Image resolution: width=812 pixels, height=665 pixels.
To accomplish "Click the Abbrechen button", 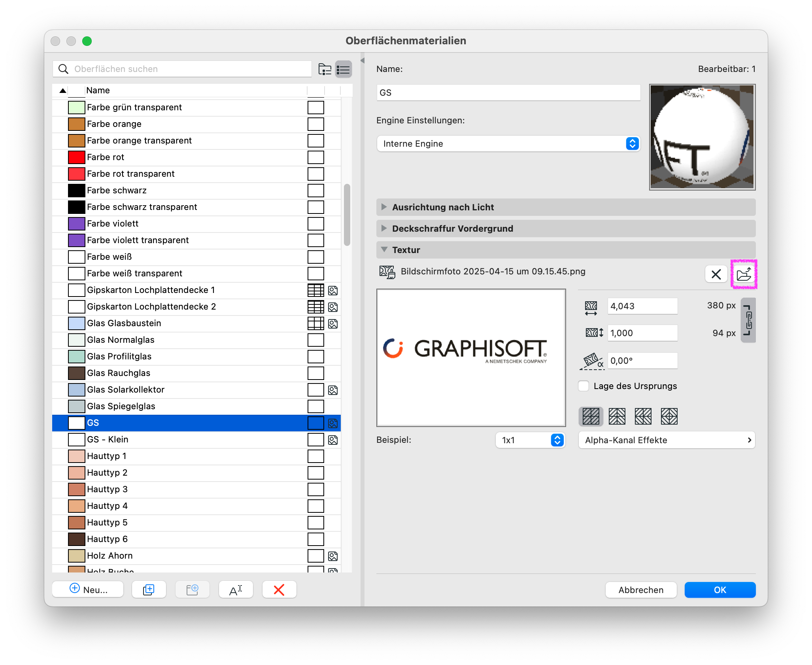I will click(641, 590).
